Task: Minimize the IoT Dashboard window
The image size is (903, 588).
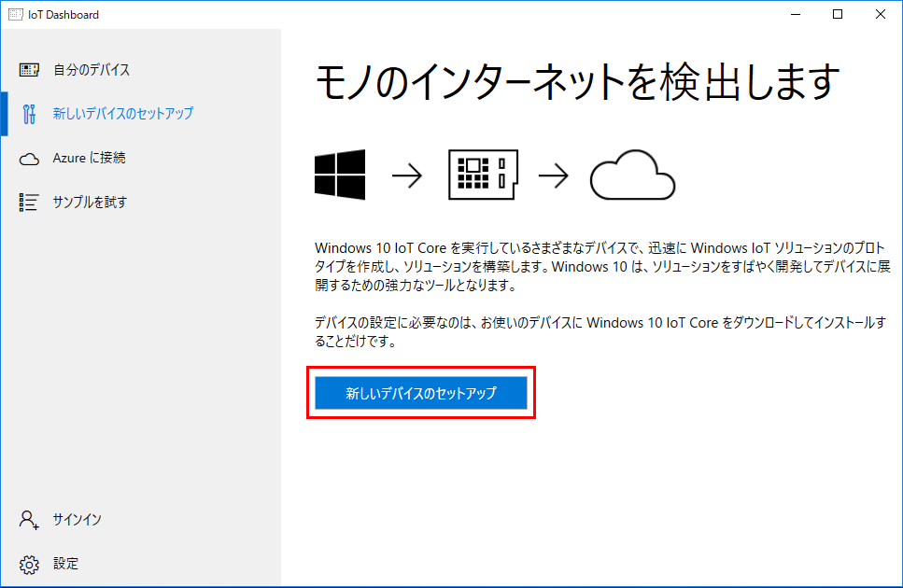Action: click(796, 14)
